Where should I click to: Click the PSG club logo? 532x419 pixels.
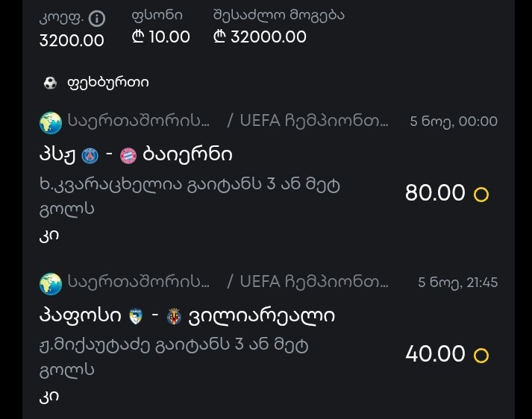point(90,155)
